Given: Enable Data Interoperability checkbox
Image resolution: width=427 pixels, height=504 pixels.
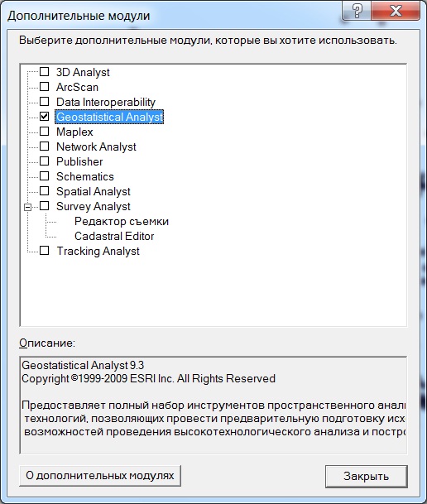Looking at the screenshot, I should 45,102.
